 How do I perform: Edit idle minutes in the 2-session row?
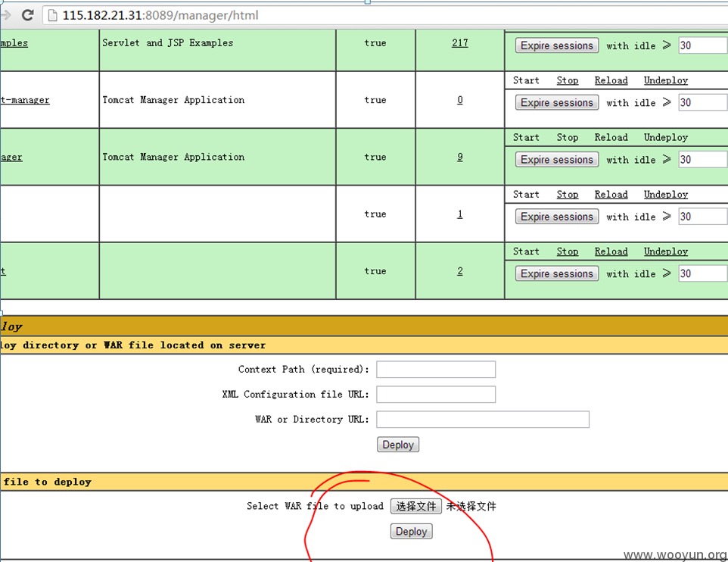[703, 273]
